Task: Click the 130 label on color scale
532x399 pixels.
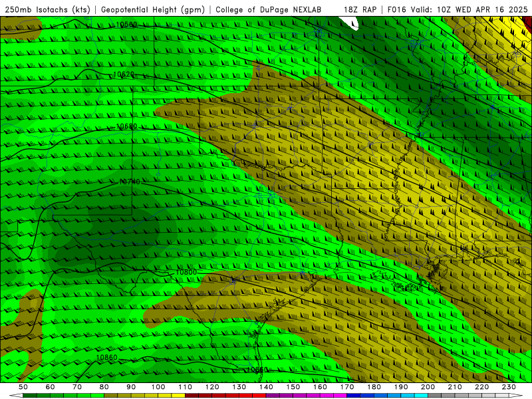Action: pos(239,387)
